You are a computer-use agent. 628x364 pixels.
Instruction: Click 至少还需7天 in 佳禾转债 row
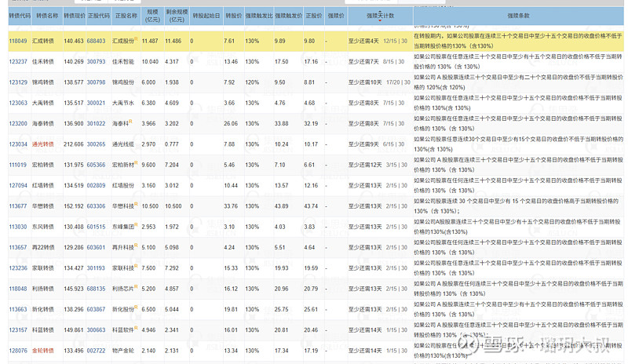pos(363,62)
